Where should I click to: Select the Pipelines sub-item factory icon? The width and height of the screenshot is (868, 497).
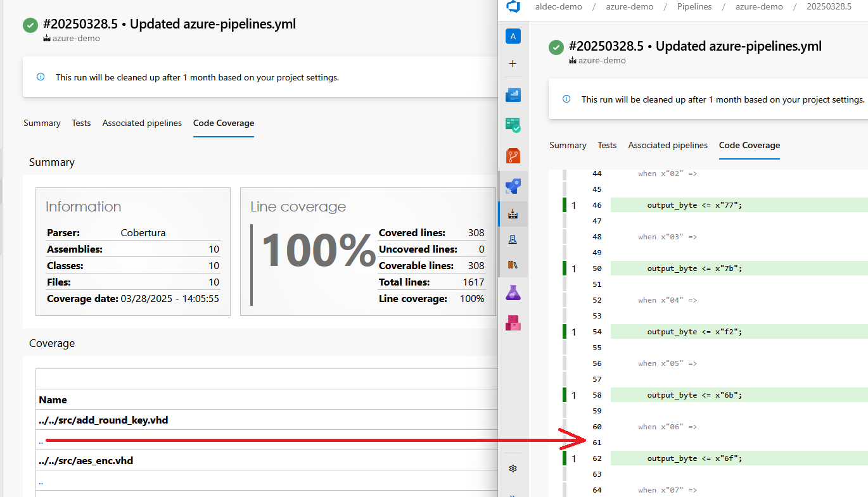[x=513, y=215]
